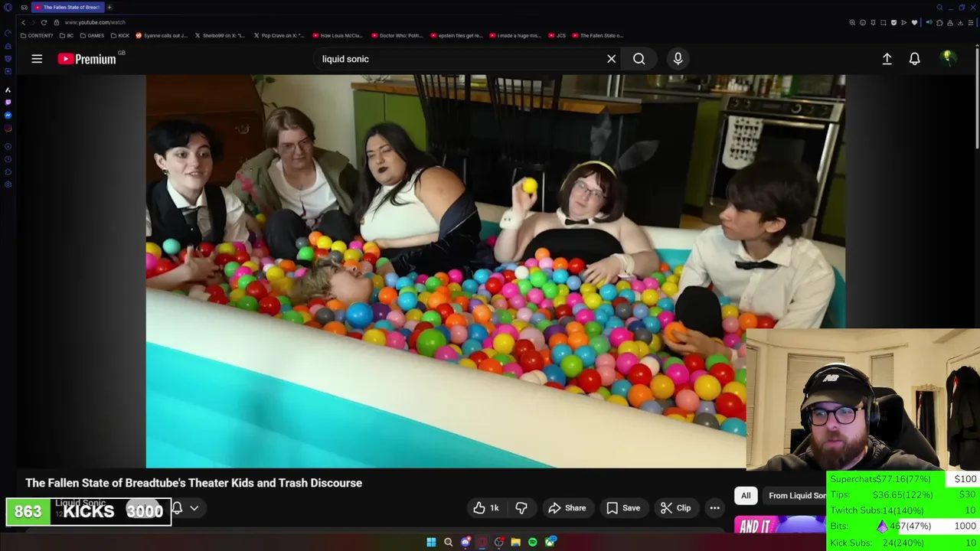Toggle tab audio speaker icon
The image size is (980, 551).
point(929,22)
